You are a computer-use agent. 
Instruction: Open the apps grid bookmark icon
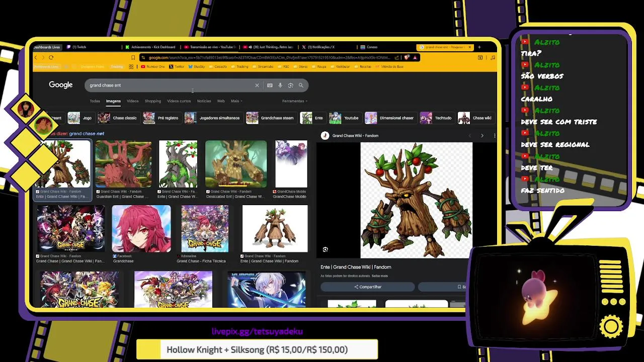[131, 66]
